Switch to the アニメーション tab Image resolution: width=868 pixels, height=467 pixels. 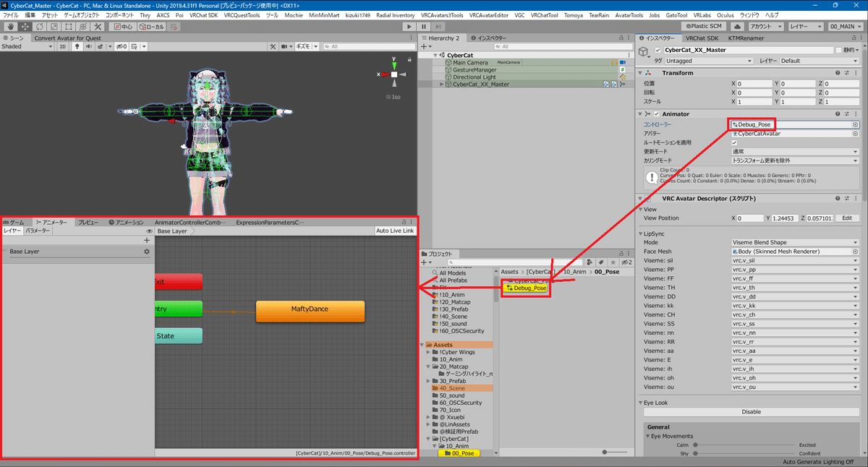tap(126, 222)
